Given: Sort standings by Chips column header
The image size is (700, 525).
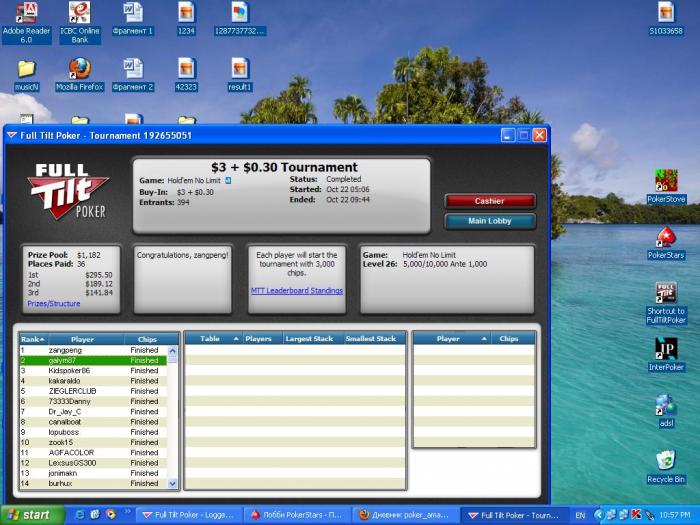Looking at the screenshot, I should 151,339.
